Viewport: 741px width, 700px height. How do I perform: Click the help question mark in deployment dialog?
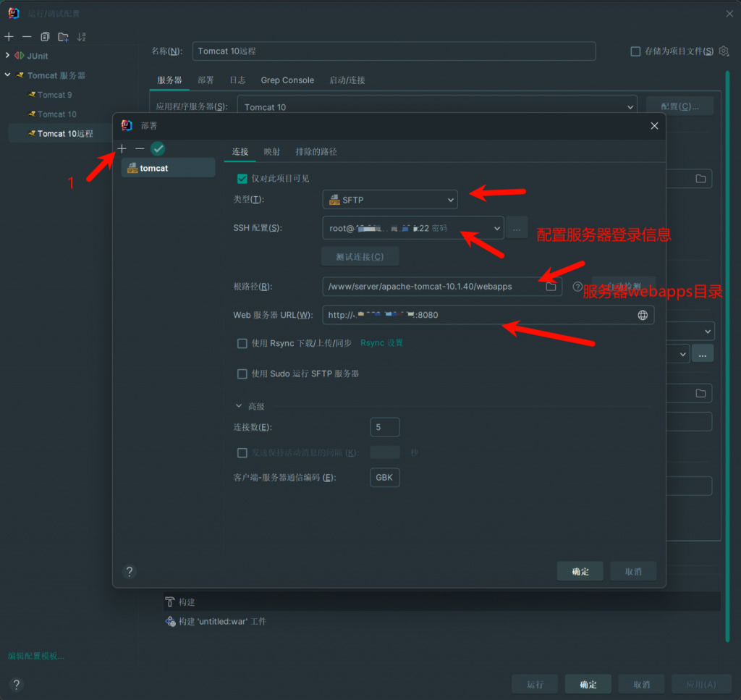(x=130, y=571)
